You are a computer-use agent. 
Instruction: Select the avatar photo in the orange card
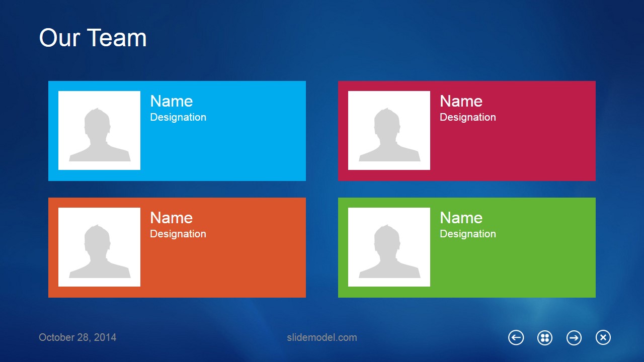99,247
